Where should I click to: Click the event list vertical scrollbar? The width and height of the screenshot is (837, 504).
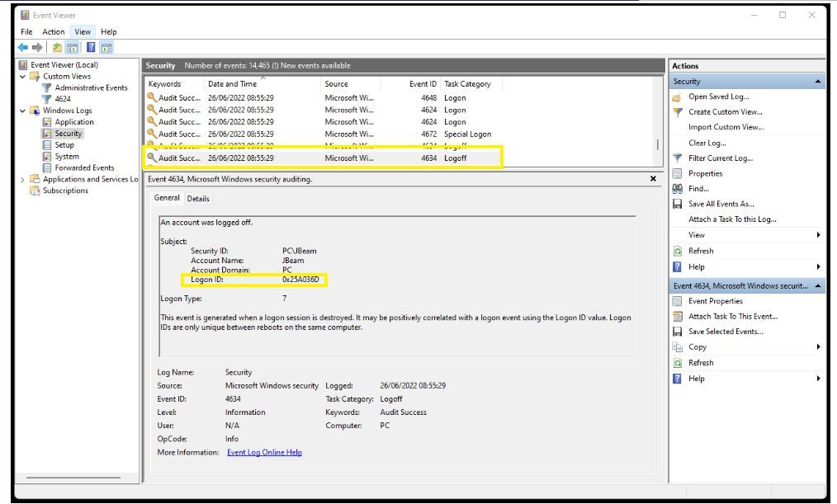658,144
